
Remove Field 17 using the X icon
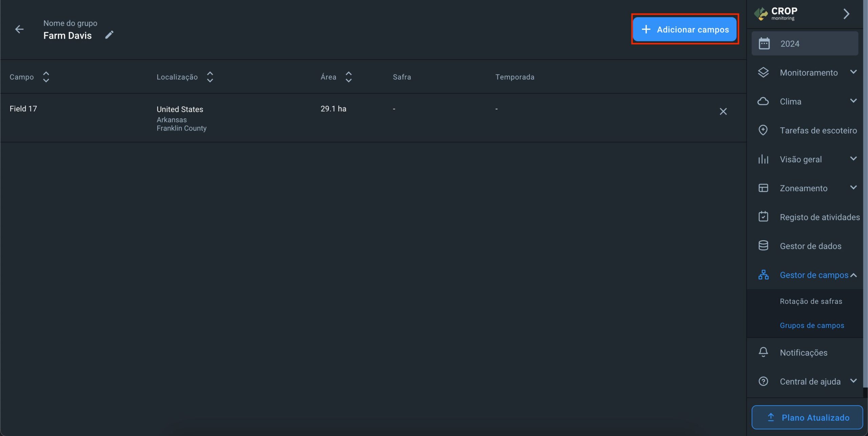(x=723, y=111)
